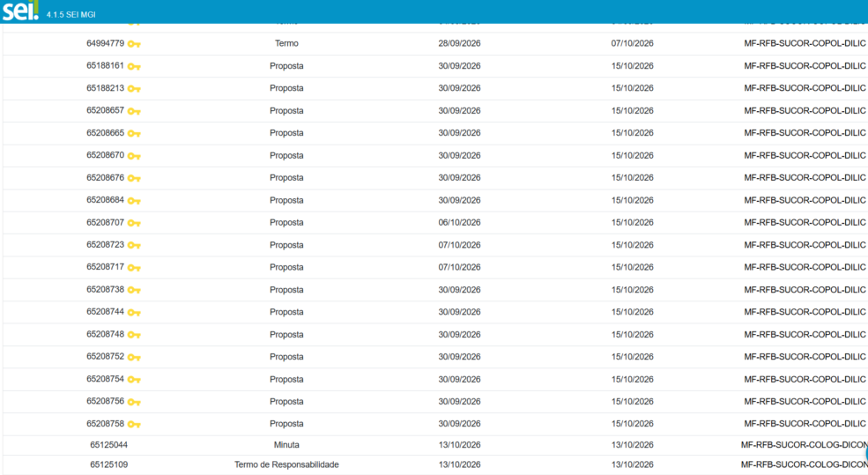Viewport: 868px width, 475px height.
Task: Click key icon beside document 65208657
Action: click(x=134, y=111)
